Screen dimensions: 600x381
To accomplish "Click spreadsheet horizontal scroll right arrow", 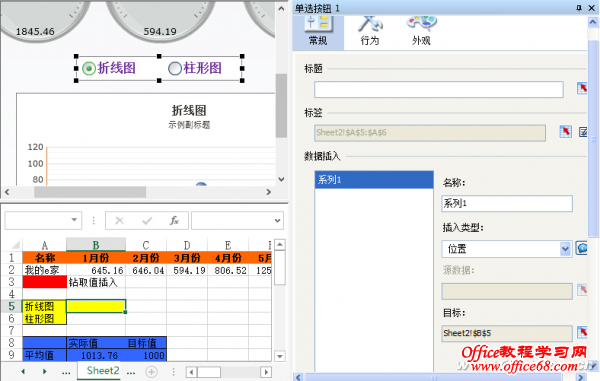I will tap(266, 372).
